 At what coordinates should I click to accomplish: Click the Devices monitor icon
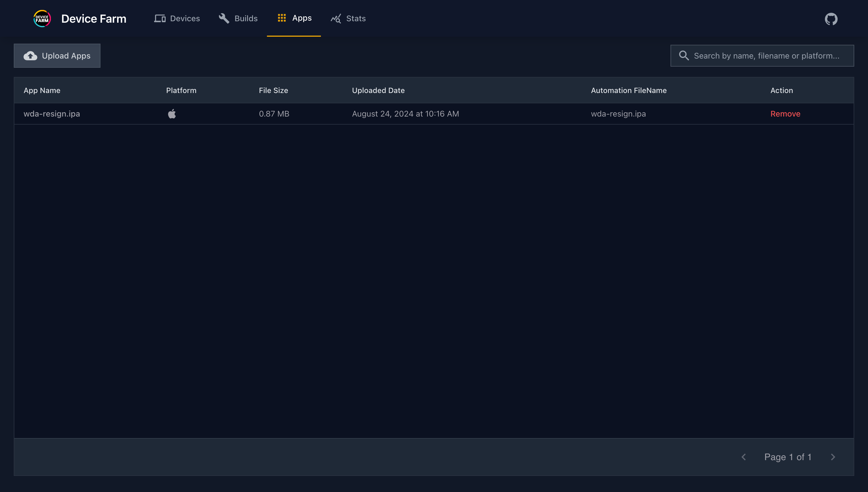tap(160, 19)
